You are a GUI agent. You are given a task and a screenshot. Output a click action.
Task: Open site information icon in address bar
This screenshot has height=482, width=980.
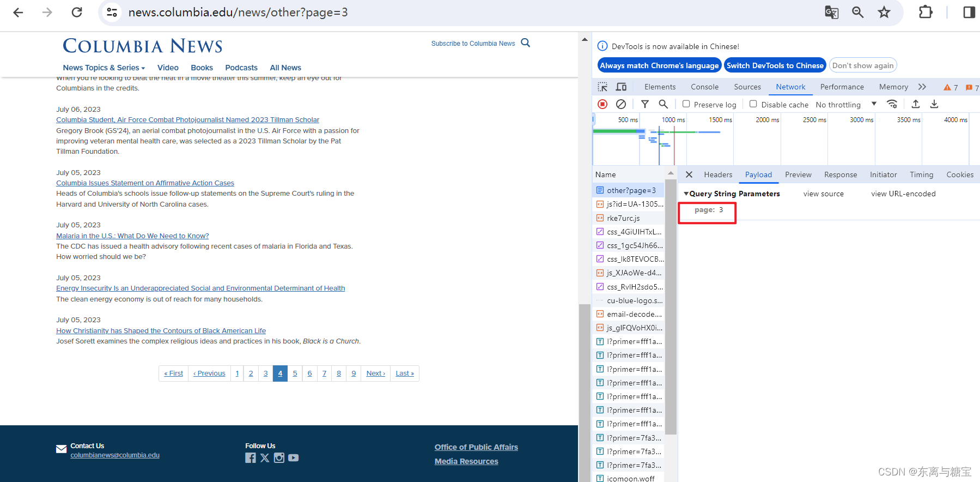pyautogui.click(x=112, y=12)
